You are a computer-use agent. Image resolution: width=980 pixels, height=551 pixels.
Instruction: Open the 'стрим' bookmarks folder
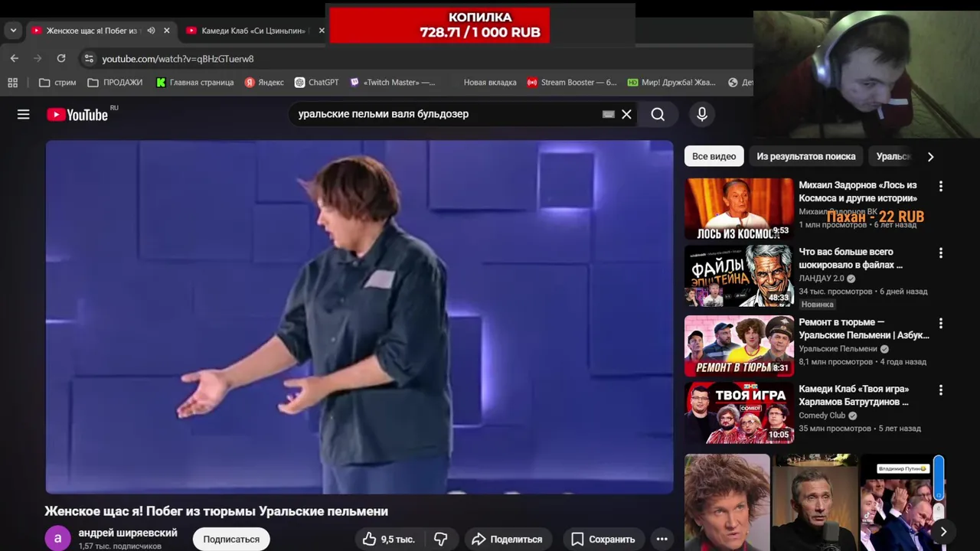[57, 82]
